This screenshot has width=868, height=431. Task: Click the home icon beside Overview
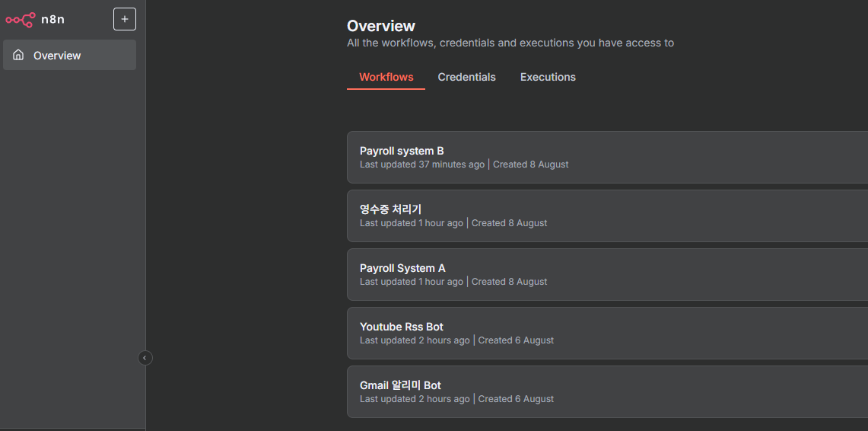click(x=18, y=56)
